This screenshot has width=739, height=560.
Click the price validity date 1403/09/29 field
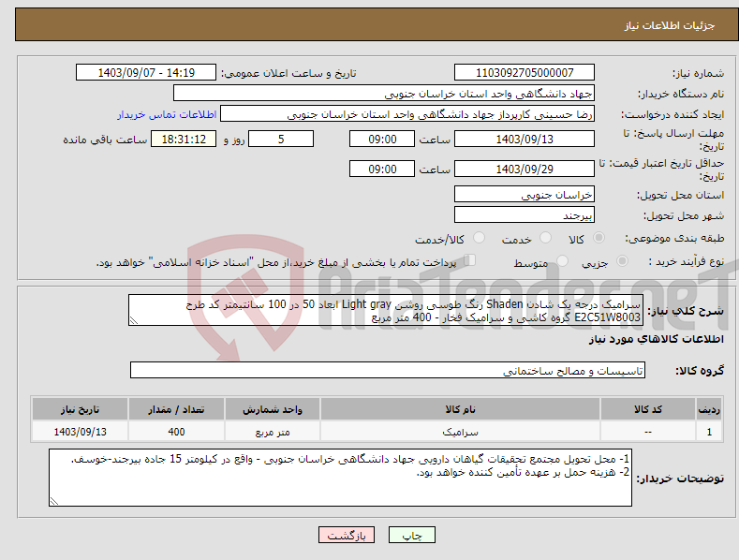tap(525, 169)
